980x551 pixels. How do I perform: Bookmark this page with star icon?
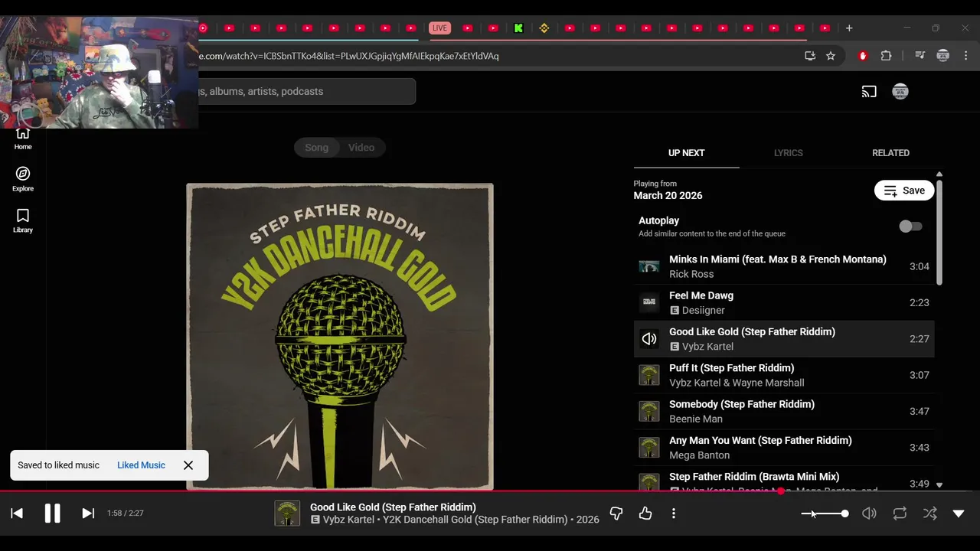click(x=831, y=56)
